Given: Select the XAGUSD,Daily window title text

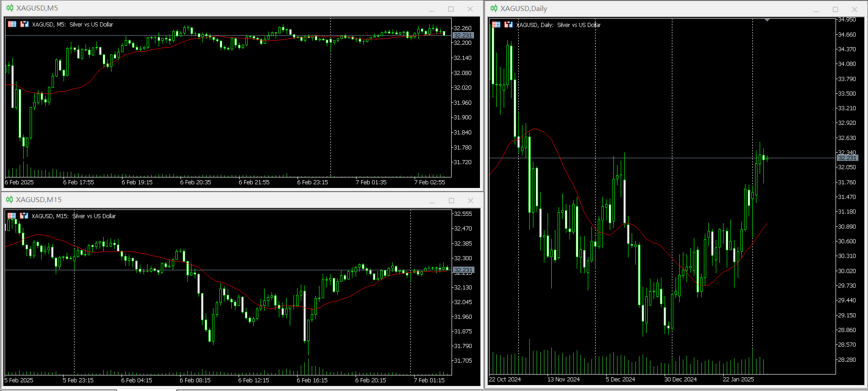Looking at the screenshot, I should click(524, 9).
